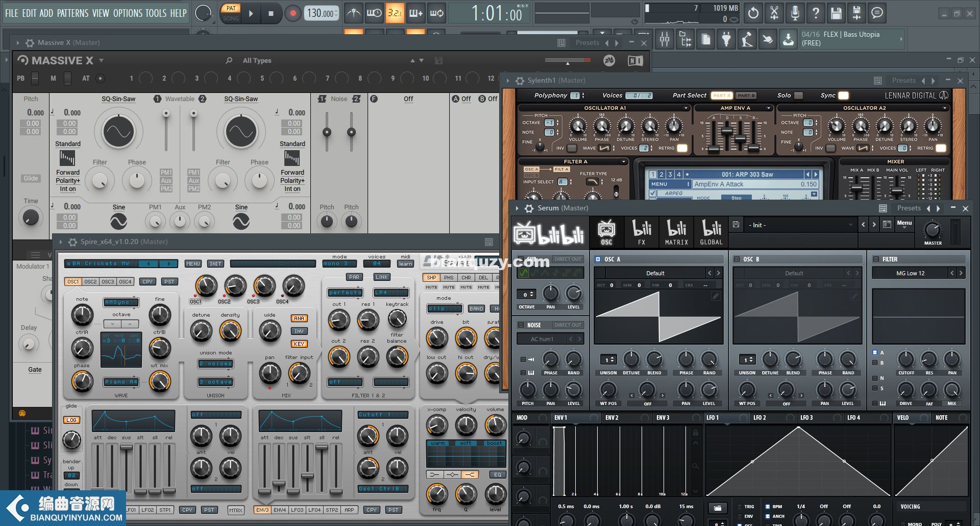The image size is (980, 526).
Task: Click the loop recording icon
Action: tap(436, 13)
